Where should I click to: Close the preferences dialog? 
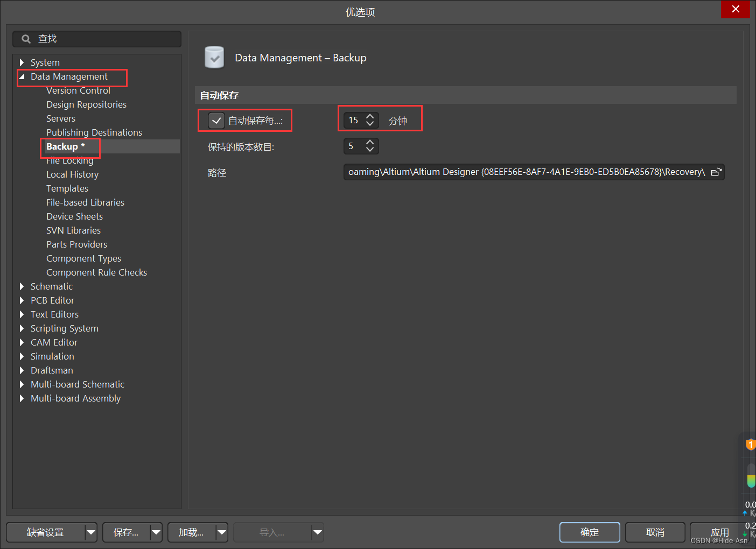pos(736,9)
